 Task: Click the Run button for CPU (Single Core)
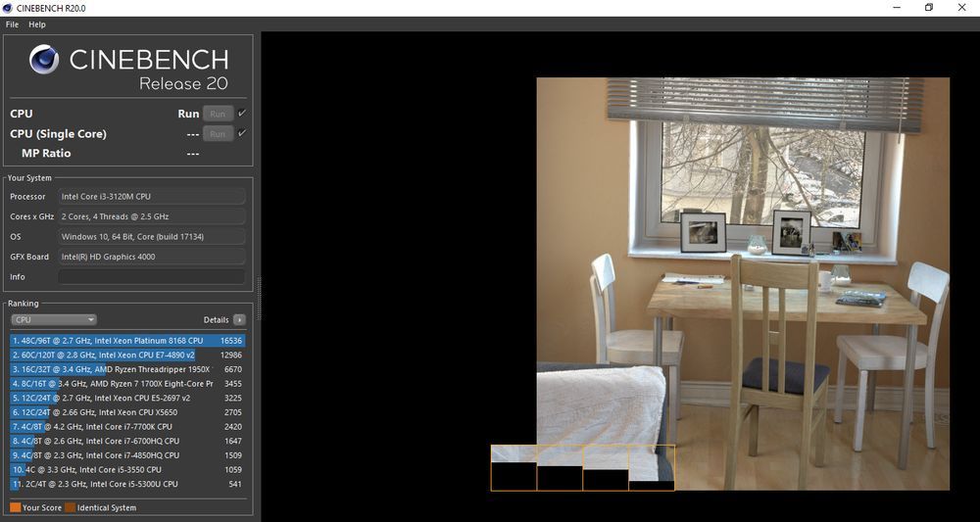[218, 133]
